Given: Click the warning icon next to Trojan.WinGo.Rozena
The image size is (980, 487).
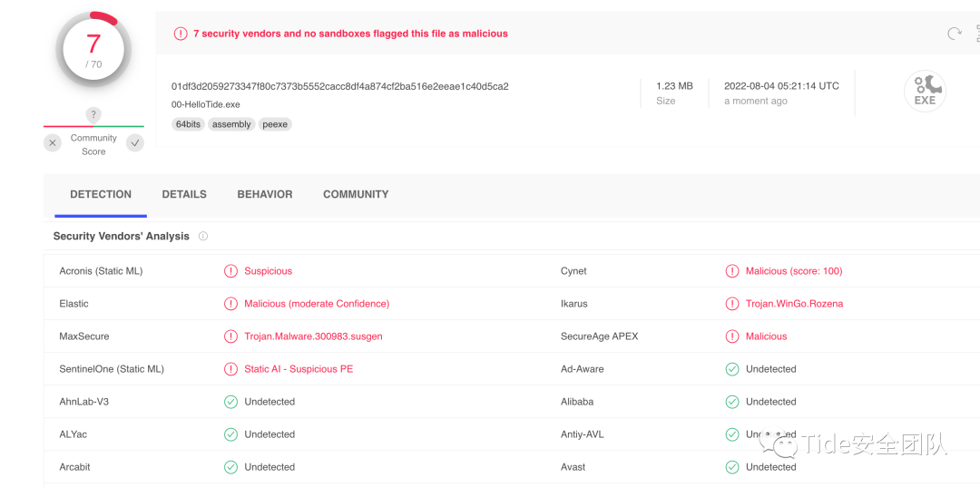Looking at the screenshot, I should (x=732, y=304).
